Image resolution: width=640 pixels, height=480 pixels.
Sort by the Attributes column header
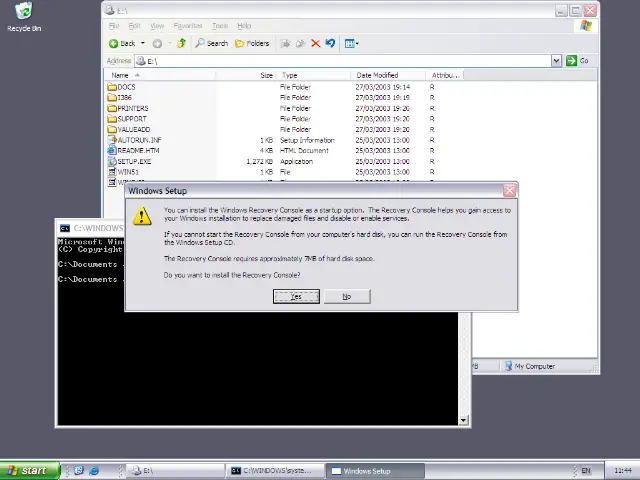(444, 75)
